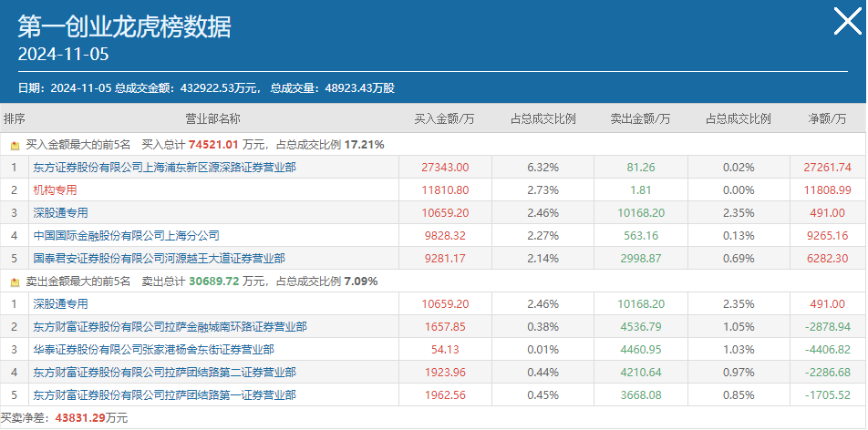The width and height of the screenshot is (868, 430).
Task: Click net amount -4406.82
Action: 827,350
